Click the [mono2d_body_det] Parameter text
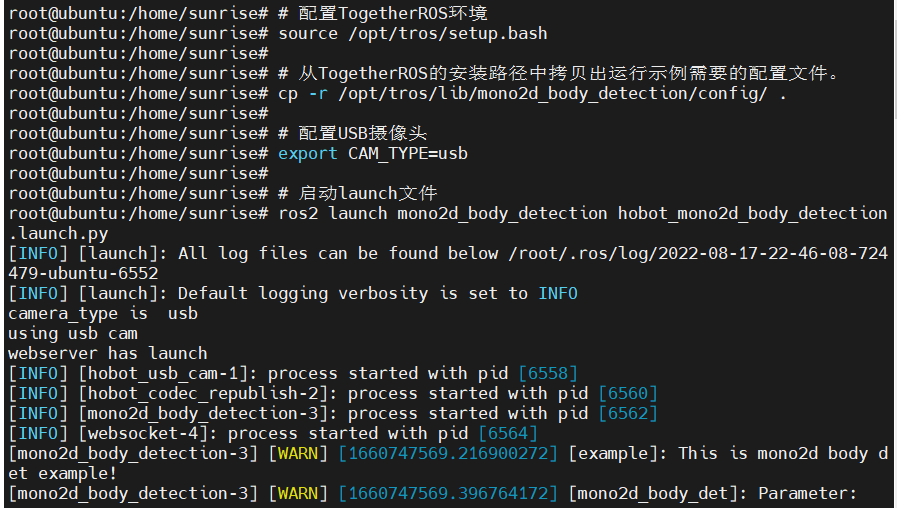 coord(713,494)
